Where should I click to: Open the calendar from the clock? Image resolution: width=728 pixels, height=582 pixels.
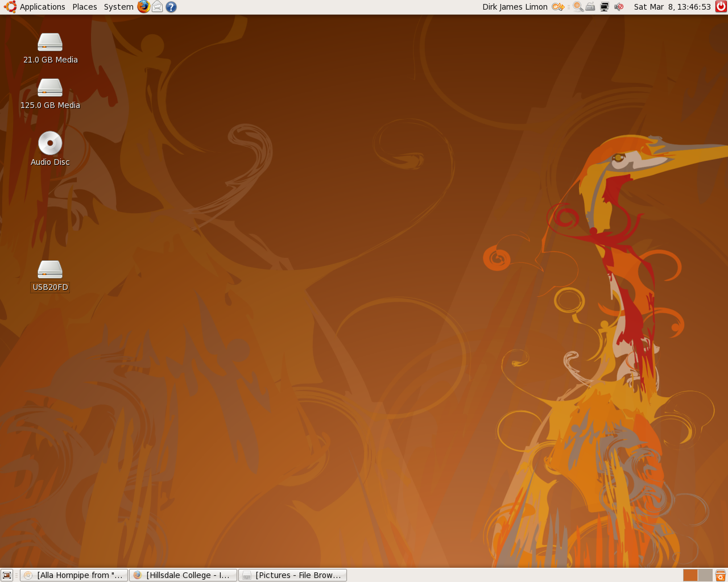coord(672,7)
